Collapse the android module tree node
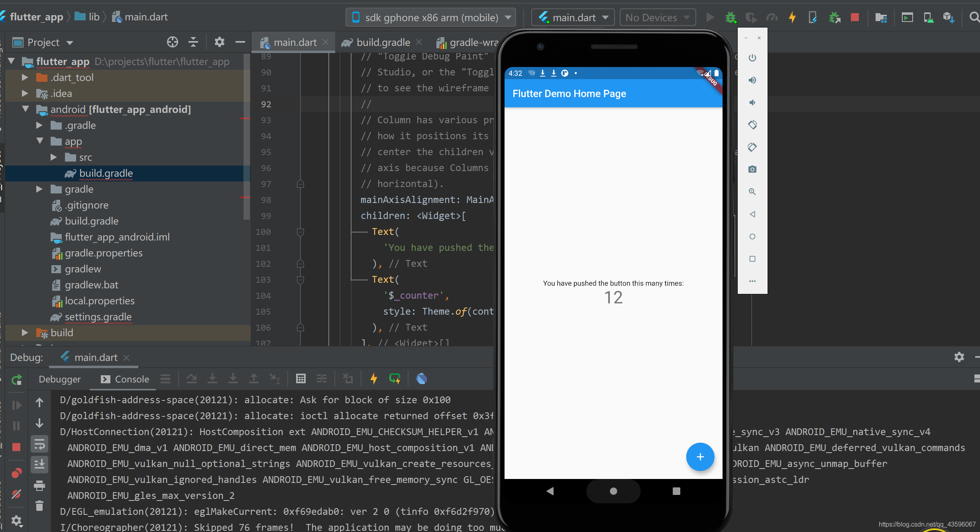Viewport: 980px width, 532px height. [x=26, y=109]
